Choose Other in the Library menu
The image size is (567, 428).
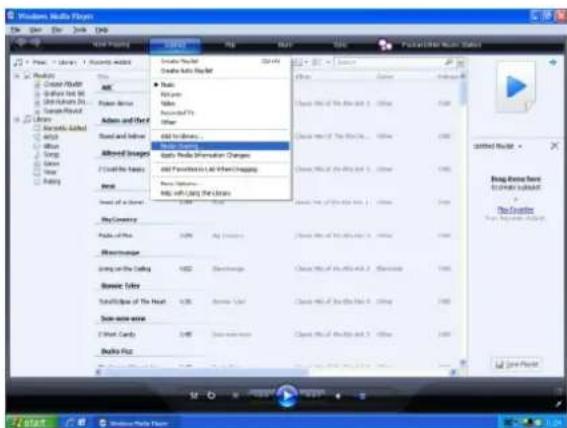[x=168, y=122]
